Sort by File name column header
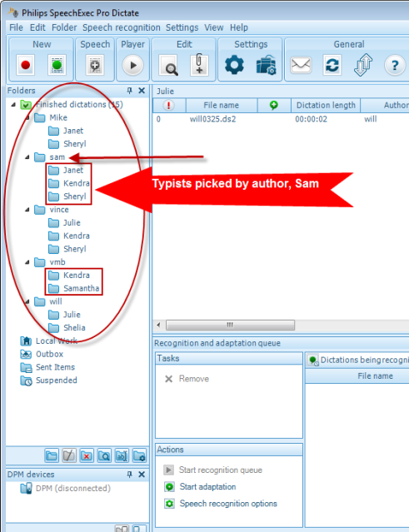Image resolution: width=409 pixels, height=532 pixels. point(222,106)
